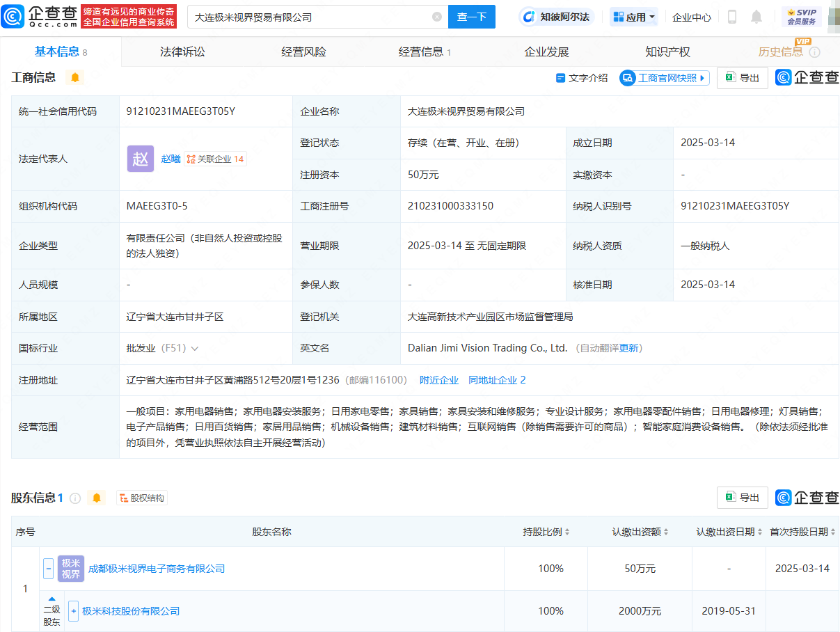Expand 极米科技股份有限公司 with plus button
The image size is (840, 632).
(x=73, y=611)
